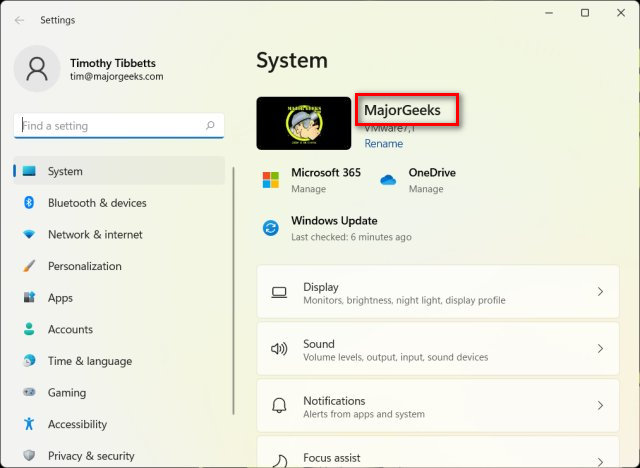
Task: Click the Time & language globe icon
Action: [29, 360]
